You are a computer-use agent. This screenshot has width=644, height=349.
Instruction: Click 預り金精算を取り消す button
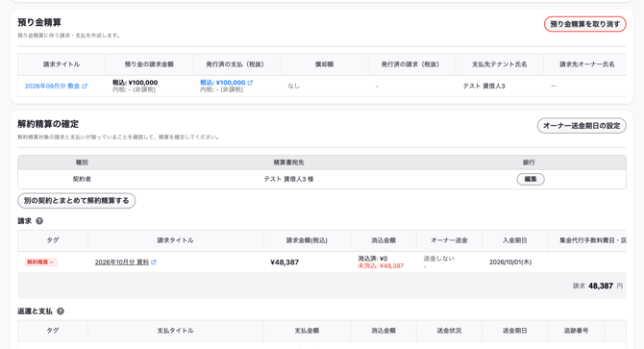(584, 24)
